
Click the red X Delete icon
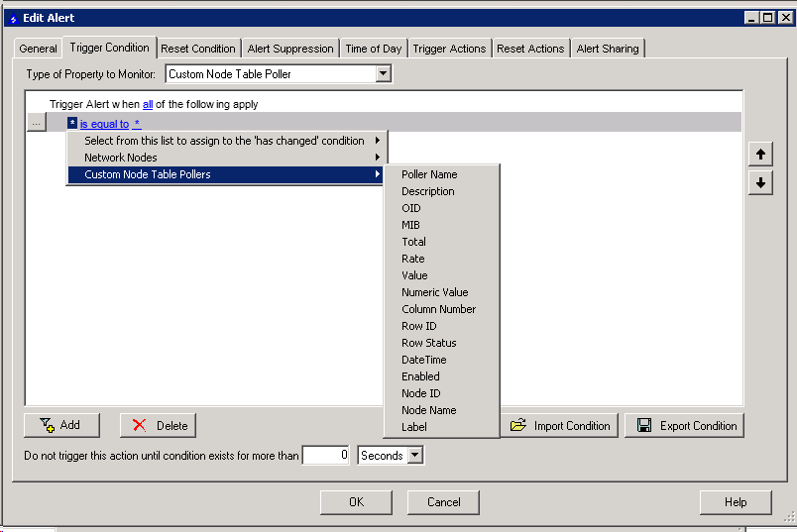(139, 425)
